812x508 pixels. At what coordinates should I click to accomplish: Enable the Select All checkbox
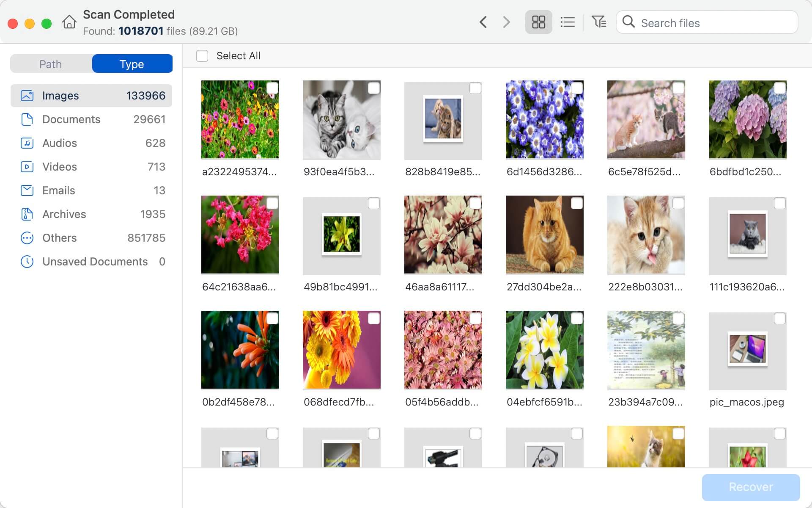pyautogui.click(x=202, y=55)
